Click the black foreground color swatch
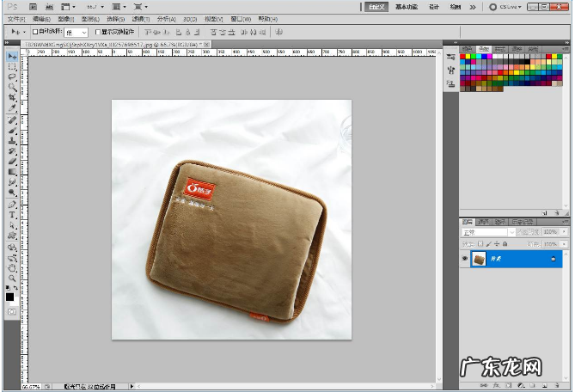575x392 pixels. (9, 297)
